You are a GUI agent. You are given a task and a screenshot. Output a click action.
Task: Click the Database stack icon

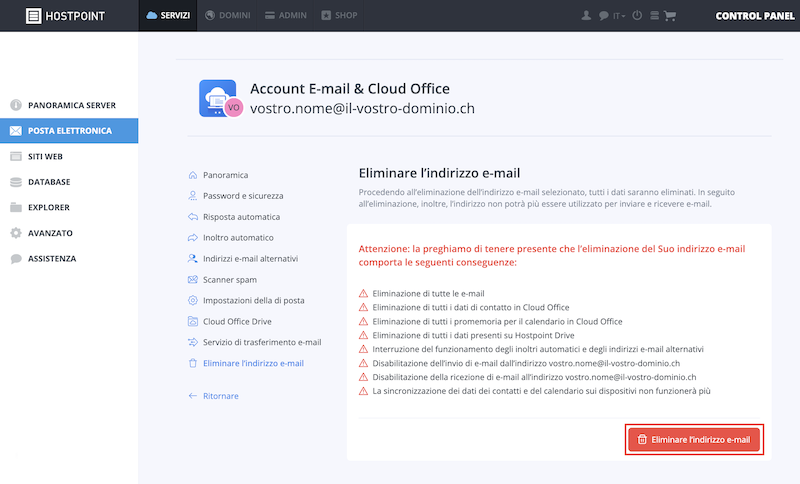pyautogui.click(x=16, y=182)
